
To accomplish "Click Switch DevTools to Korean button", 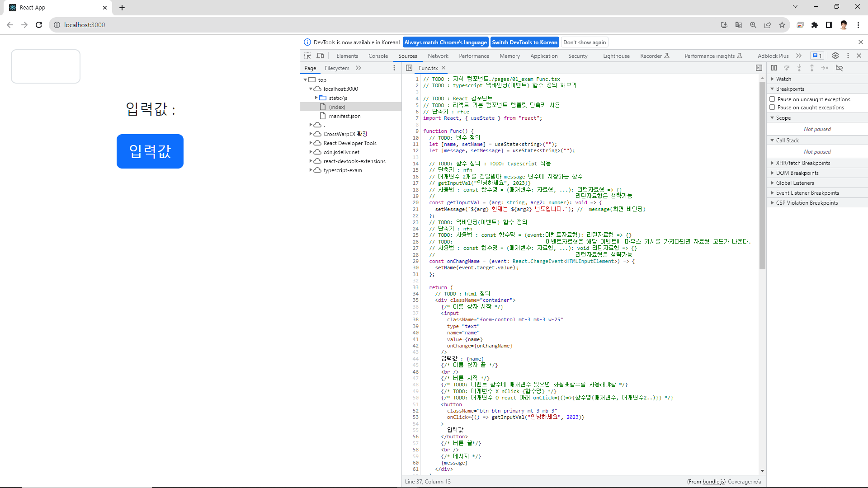I will click(x=524, y=42).
